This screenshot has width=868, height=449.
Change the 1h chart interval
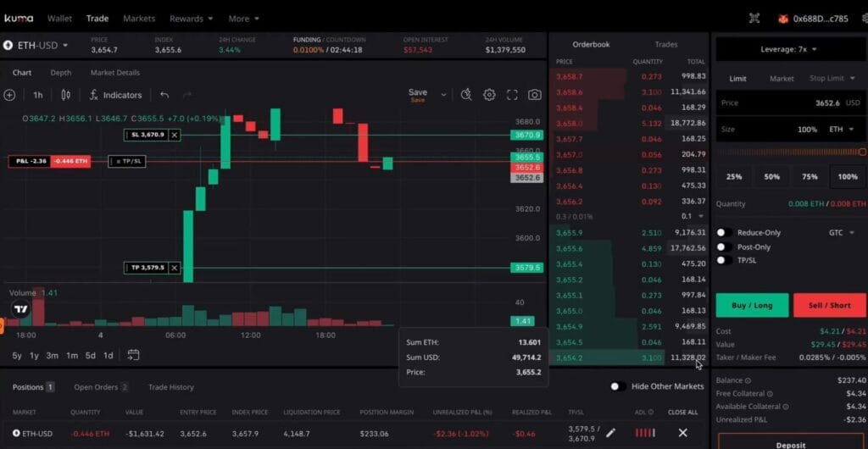click(x=37, y=95)
